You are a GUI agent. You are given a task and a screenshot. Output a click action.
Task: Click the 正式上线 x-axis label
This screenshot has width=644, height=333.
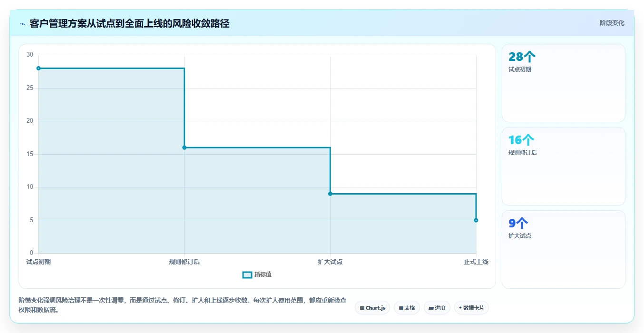tap(476, 262)
